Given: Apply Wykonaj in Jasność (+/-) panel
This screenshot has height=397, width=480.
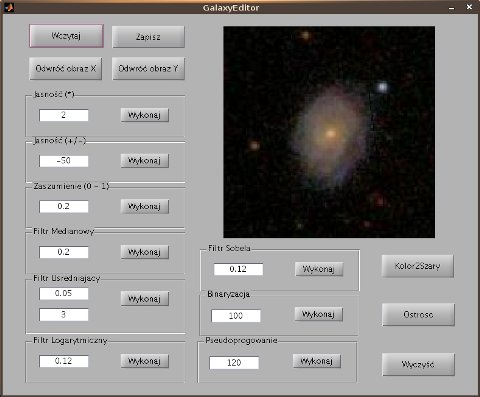Looking at the screenshot, I should (145, 161).
